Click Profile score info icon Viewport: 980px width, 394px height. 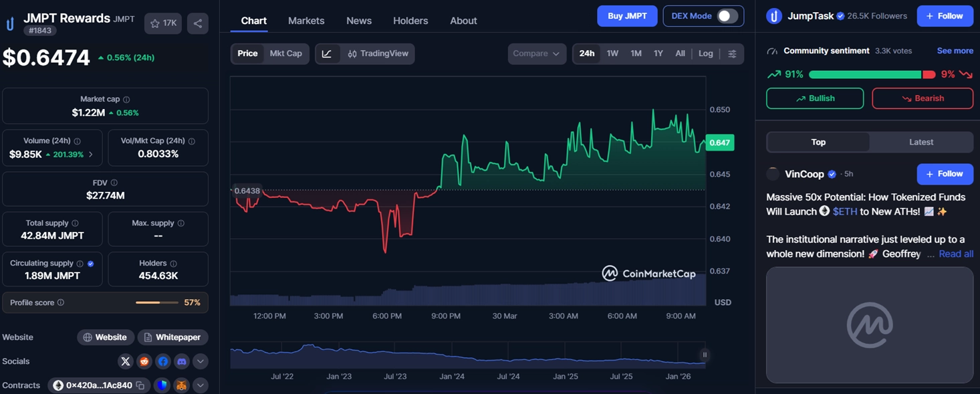pyautogui.click(x=61, y=302)
